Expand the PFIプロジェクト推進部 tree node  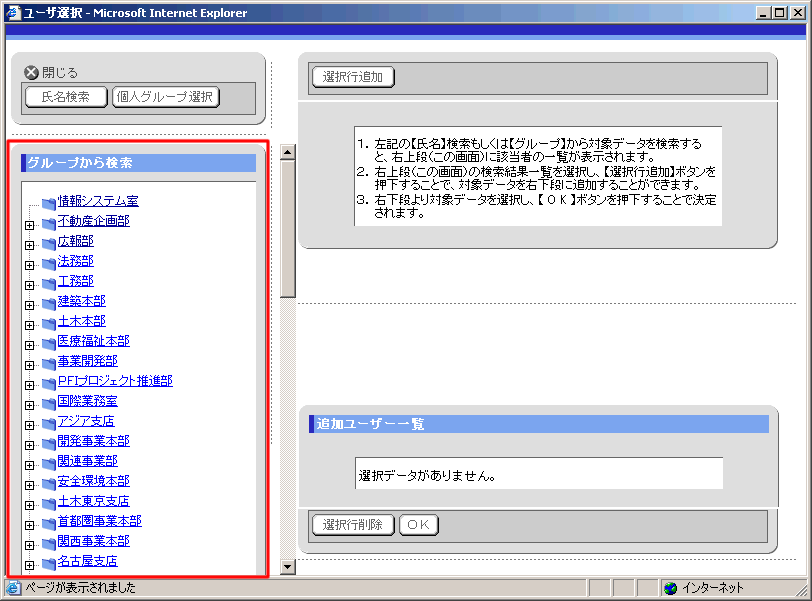coord(30,385)
